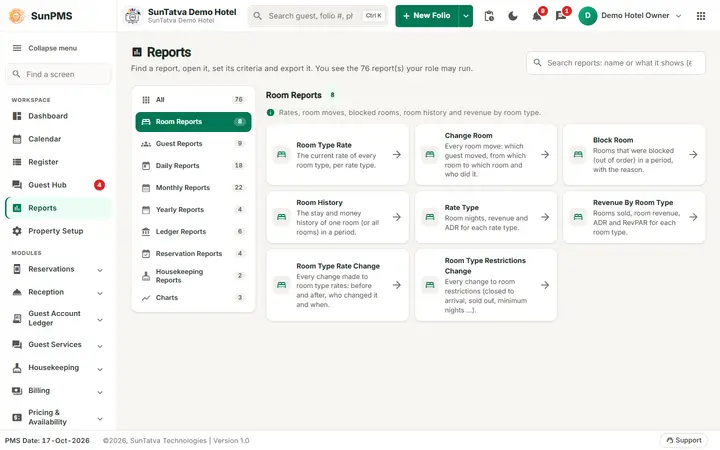
Task: Expand the Reception module
Action: pos(58,292)
